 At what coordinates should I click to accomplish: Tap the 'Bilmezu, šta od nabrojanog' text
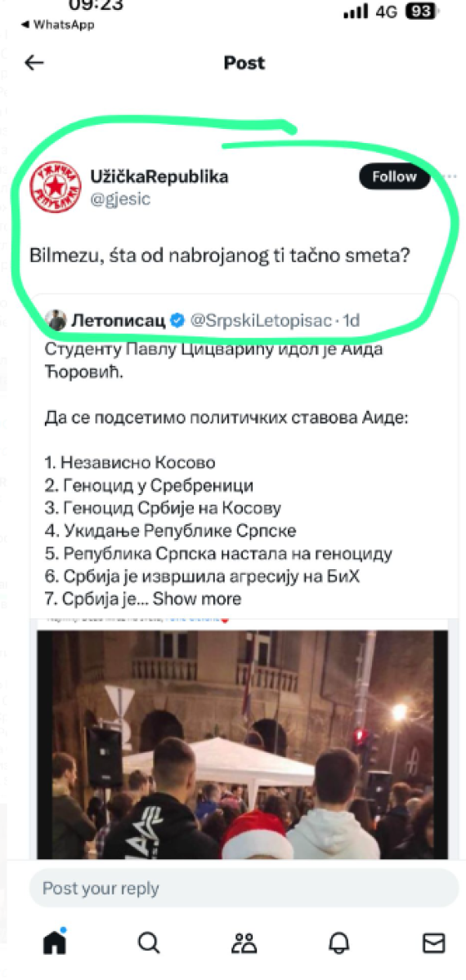click(219, 256)
